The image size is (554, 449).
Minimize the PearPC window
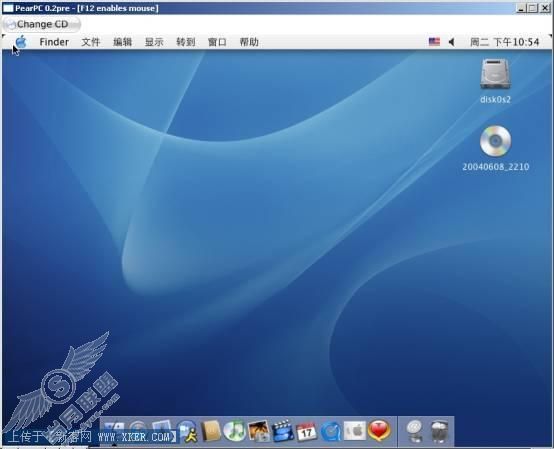tap(521, 8)
